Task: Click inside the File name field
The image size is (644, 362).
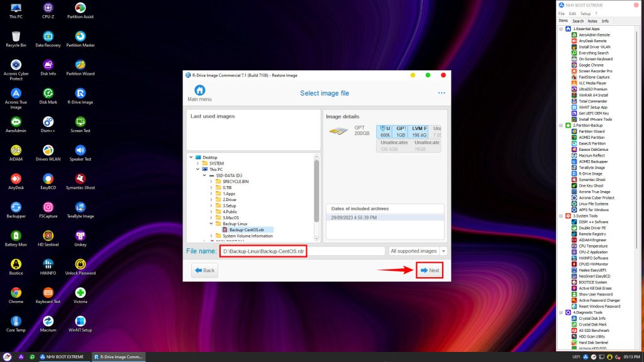Action: (303, 251)
